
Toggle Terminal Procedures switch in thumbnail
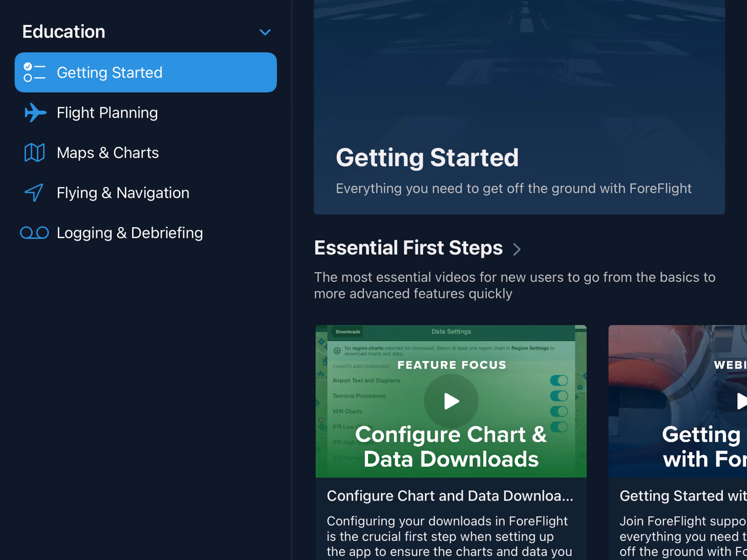click(559, 396)
